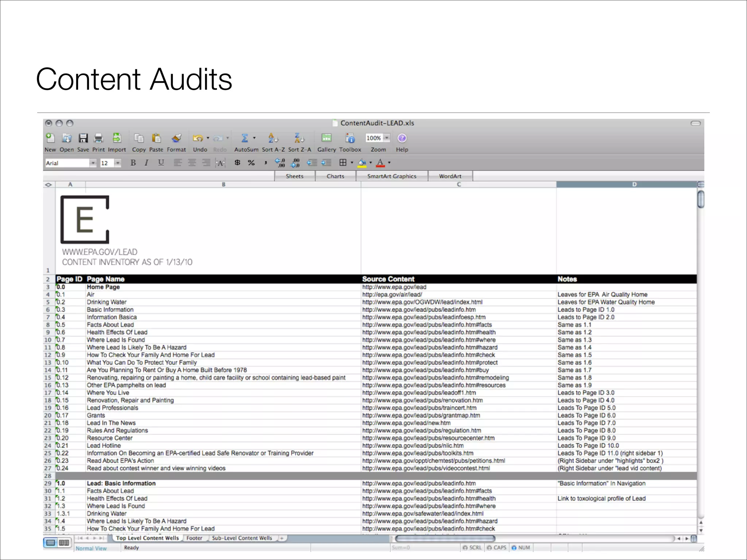Add a new sheet with plus button
This screenshot has height=560, width=747.
[x=282, y=538]
